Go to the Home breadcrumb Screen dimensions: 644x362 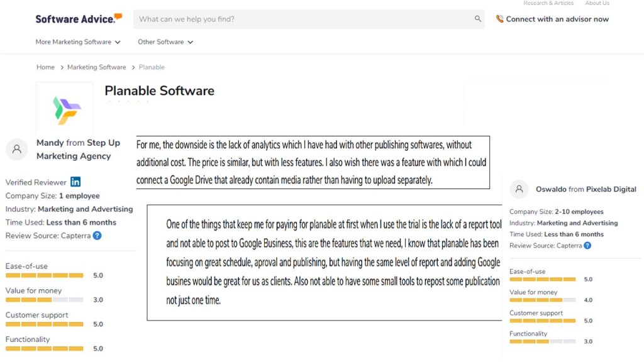coord(45,67)
